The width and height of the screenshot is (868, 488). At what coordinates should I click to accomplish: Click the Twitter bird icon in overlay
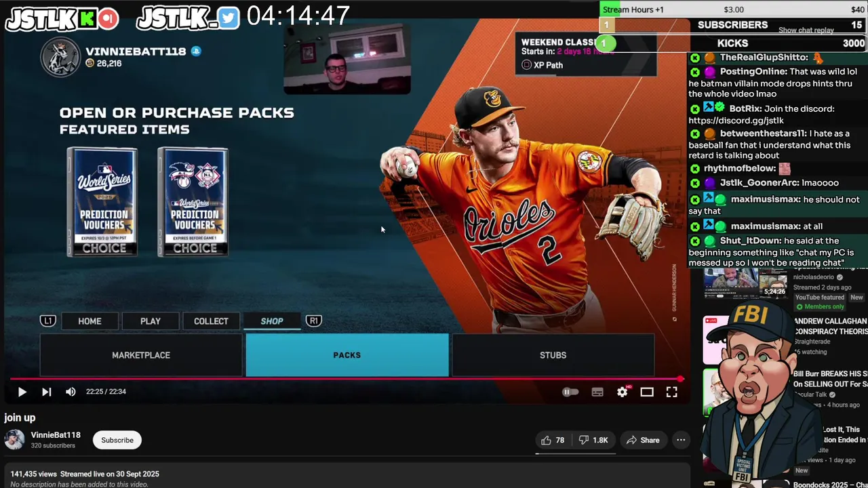click(x=229, y=19)
